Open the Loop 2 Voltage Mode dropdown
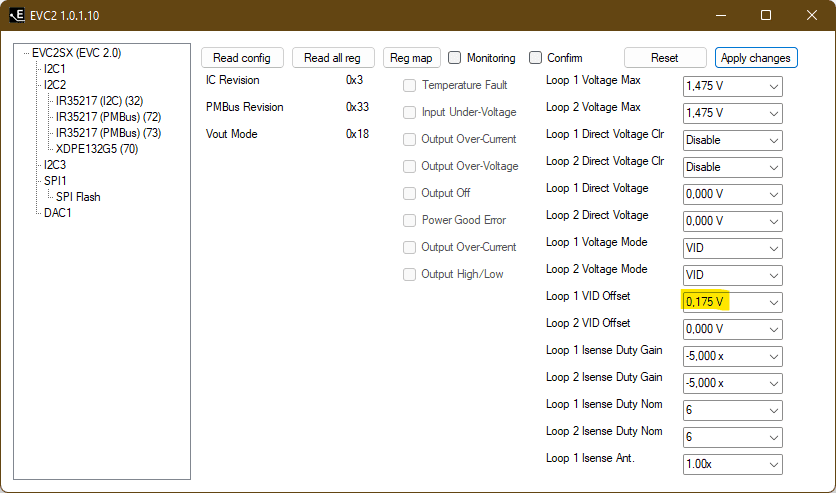Screen dimensions: 836x493 (732, 276)
